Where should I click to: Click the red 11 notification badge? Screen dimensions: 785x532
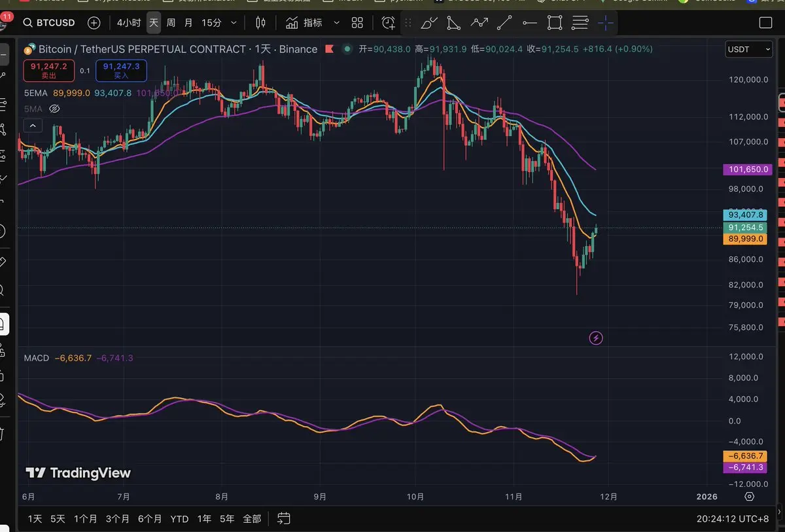tap(7, 16)
